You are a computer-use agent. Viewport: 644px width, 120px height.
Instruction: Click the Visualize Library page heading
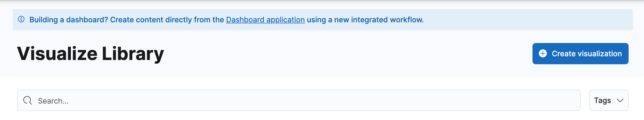pos(91,54)
